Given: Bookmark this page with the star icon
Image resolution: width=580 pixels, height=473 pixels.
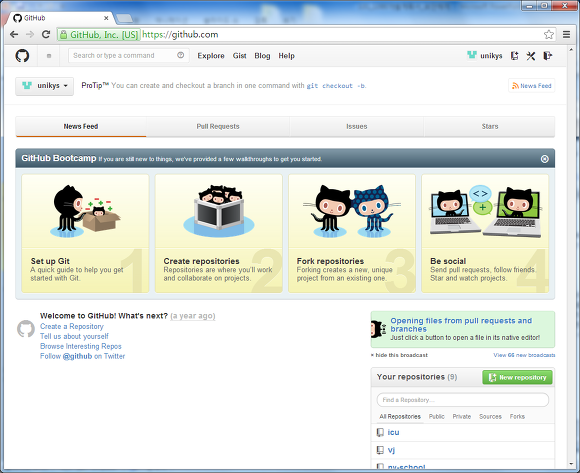Looking at the screenshot, I should [549, 34].
